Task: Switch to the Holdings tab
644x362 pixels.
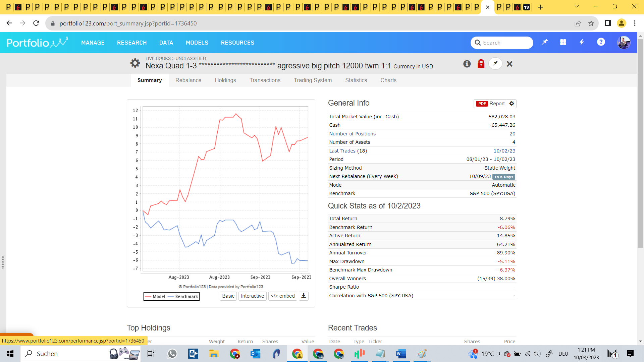Action: (225, 80)
